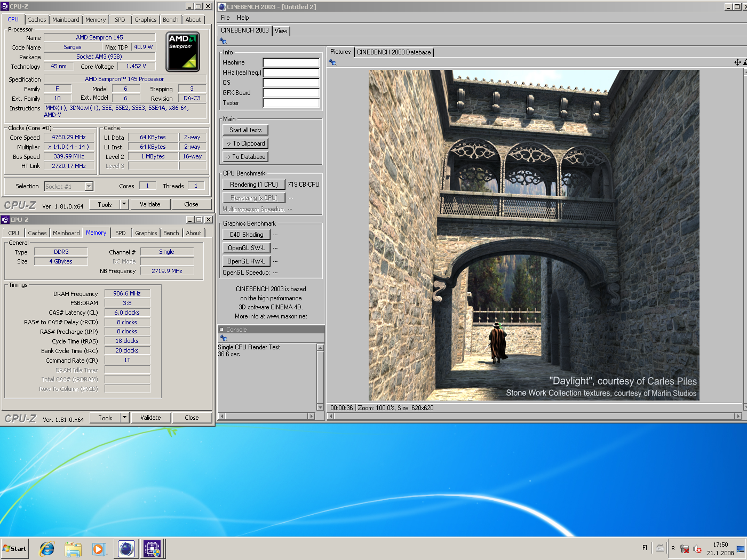
Task: Run the C4D Shading benchmark
Action: pos(247,235)
